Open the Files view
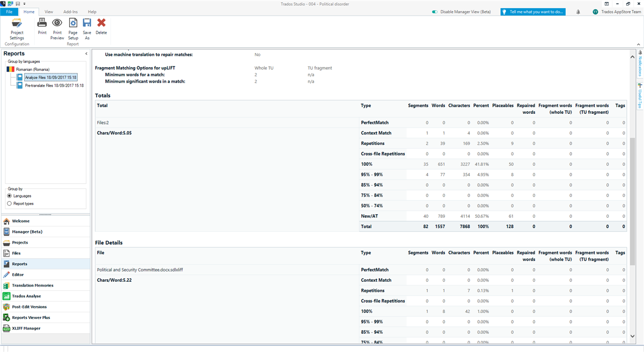This screenshot has width=644, height=352. (46, 253)
